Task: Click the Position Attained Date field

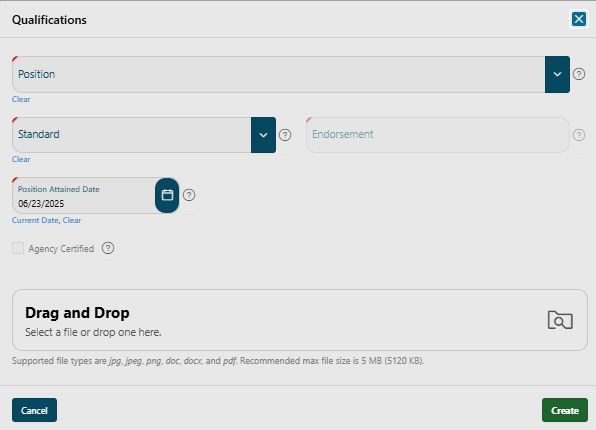Action: tap(84, 195)
